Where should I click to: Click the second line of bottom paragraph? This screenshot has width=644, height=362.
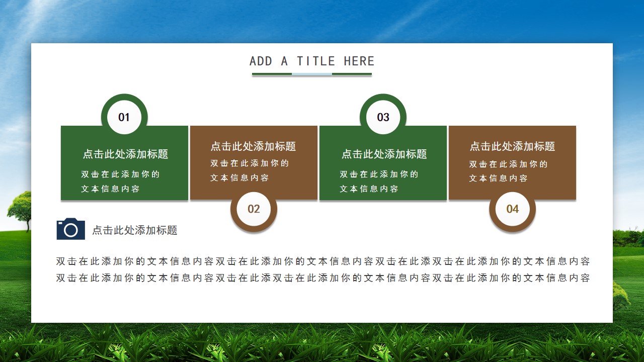click(323, 278)
